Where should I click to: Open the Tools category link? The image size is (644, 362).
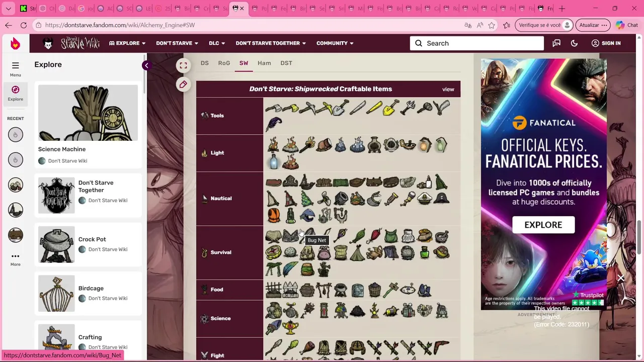[x=217, y=116]
